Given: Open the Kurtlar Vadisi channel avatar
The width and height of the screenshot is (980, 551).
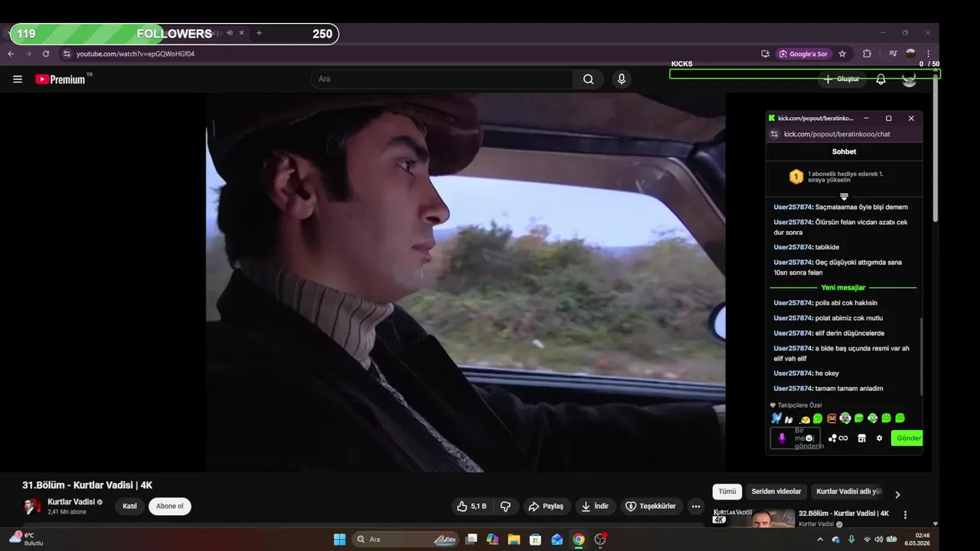Looking at the screenshot, I should tap(33, 507).
